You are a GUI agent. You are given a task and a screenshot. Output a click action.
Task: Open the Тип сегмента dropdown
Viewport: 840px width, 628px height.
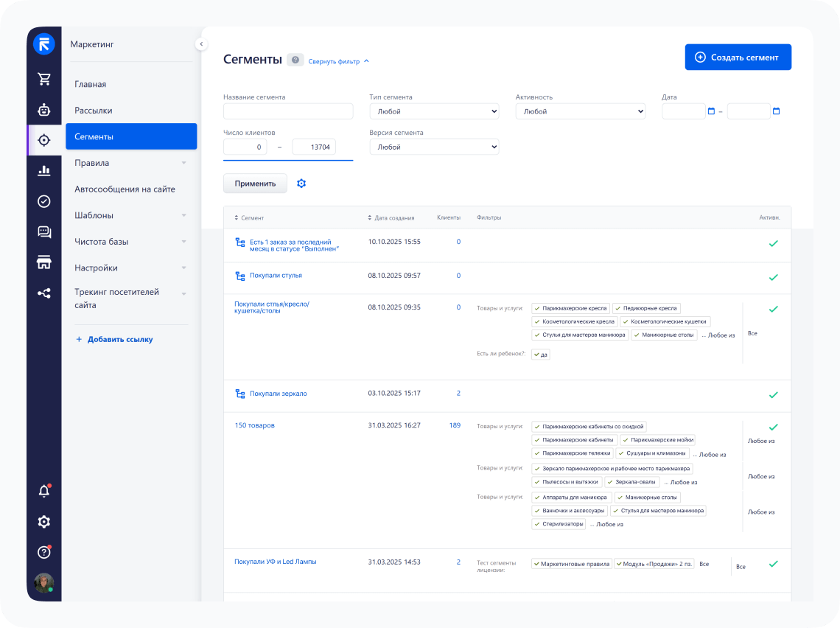[x=433, y=111]
